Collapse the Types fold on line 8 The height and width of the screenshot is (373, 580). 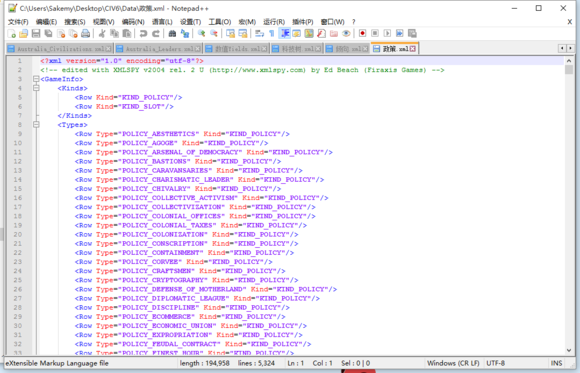pyautogui.click(x=36, y=125)
